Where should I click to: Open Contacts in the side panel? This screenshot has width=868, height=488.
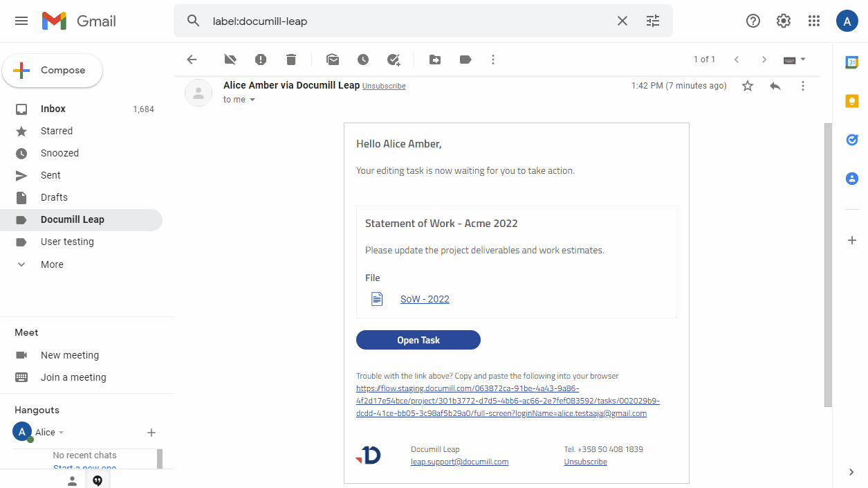coord(852,178)
